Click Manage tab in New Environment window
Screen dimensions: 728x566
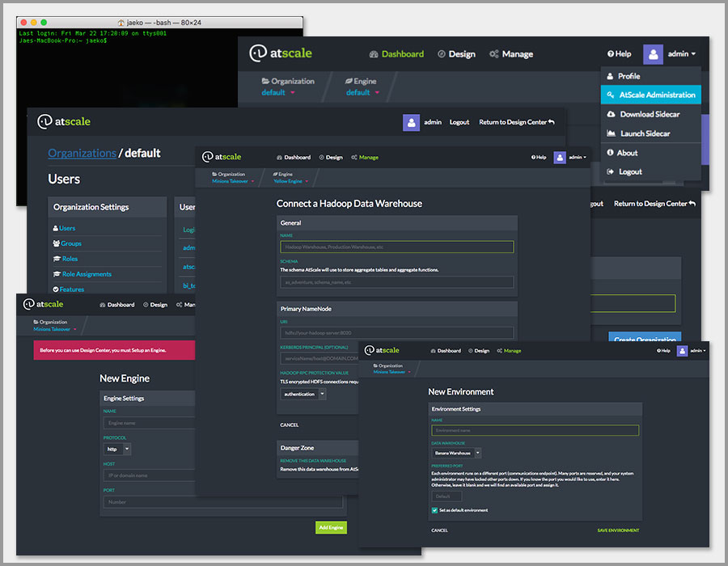[x=509, y=351]
